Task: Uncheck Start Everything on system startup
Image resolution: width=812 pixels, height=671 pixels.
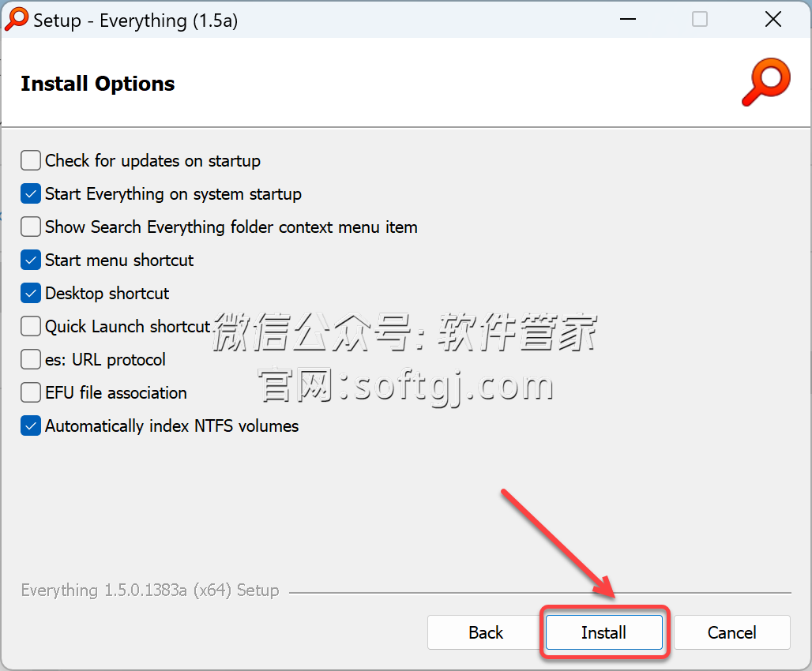Action: pos(31,193)
